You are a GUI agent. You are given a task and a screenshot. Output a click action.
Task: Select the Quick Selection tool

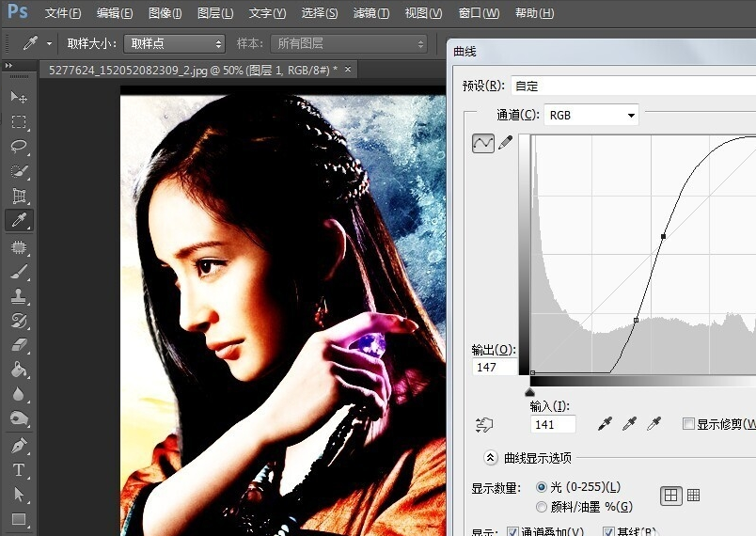19,171
